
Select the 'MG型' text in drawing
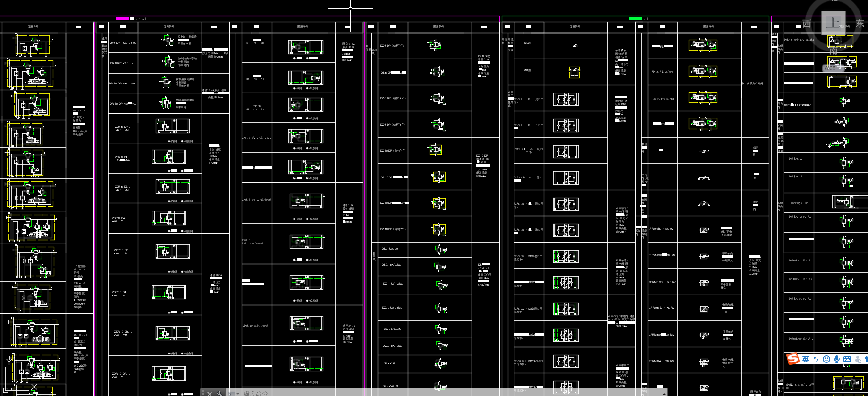tap(528, 43)
